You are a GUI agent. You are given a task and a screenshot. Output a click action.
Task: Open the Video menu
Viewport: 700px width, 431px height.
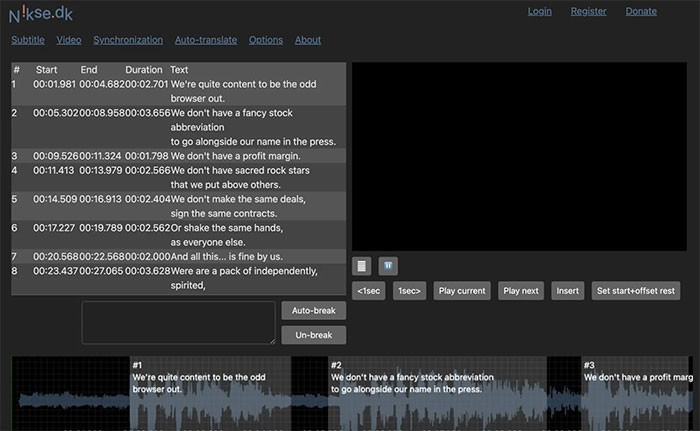[x=69, y=40]
